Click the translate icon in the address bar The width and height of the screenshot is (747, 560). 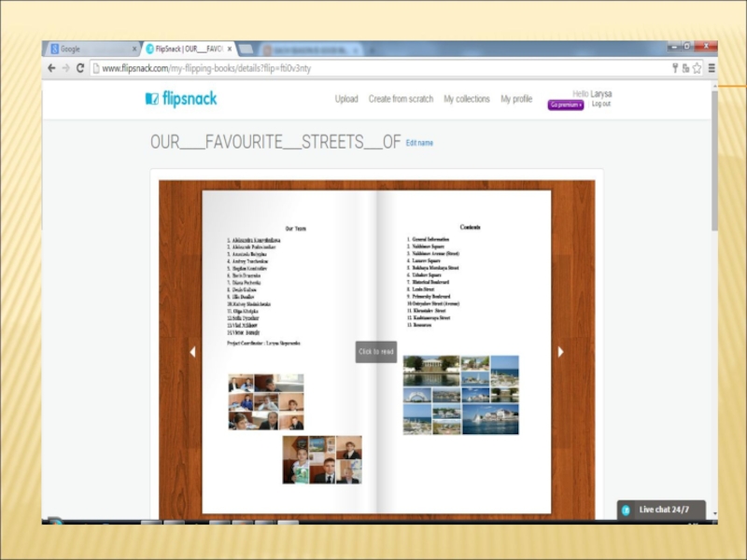[x=685, y=68]
